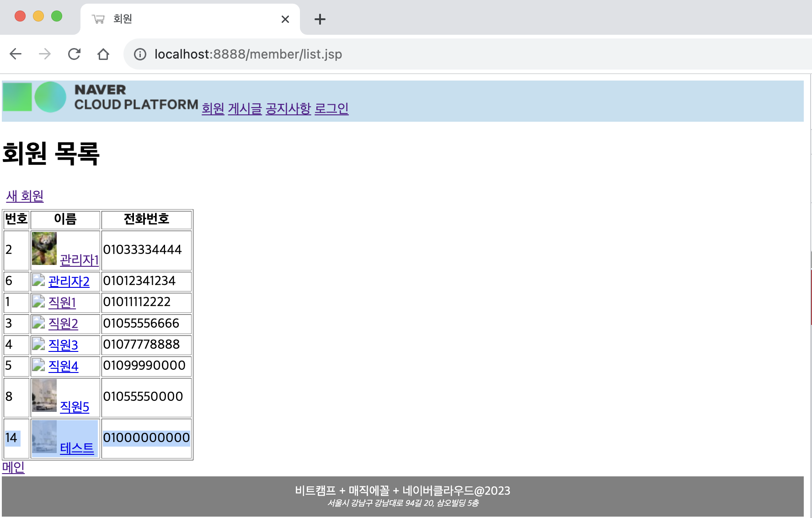The width and height of the screenshot is (812, 518).
Task: Click the 이름 column header
Action: point(65,219)
